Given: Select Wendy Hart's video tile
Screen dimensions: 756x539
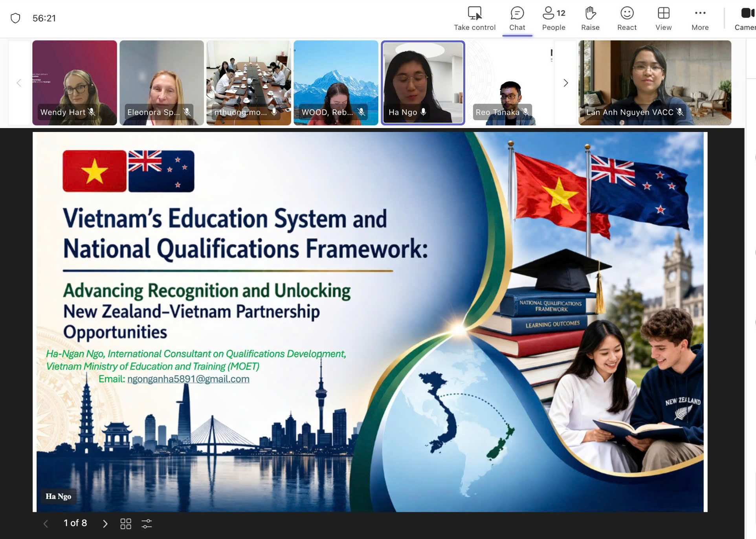Looking at the screenshot, I should pos(75,82).
